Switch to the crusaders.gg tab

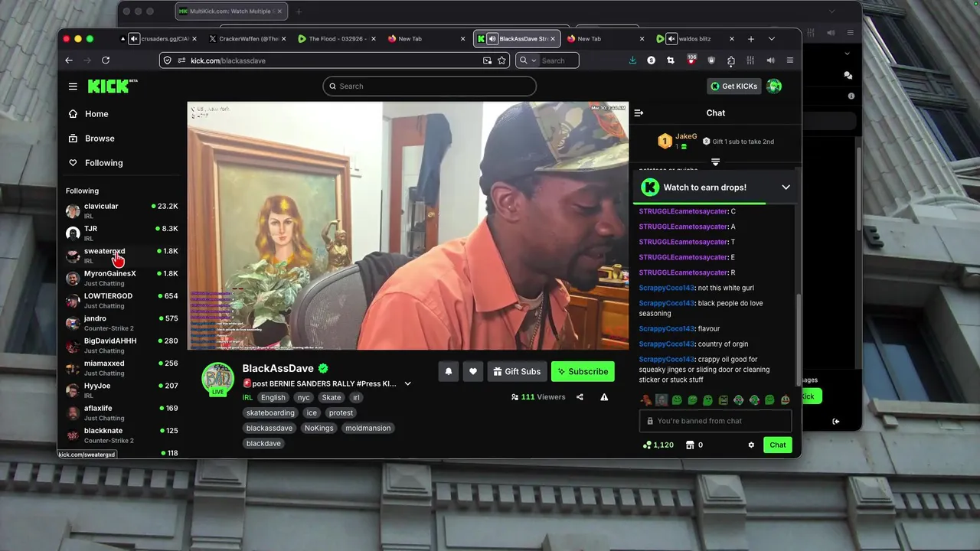pos(157,39)
